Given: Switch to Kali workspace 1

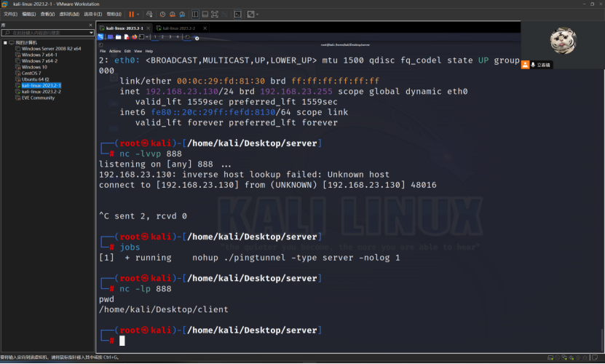Looking at the screenshot, I should [155, 37].
